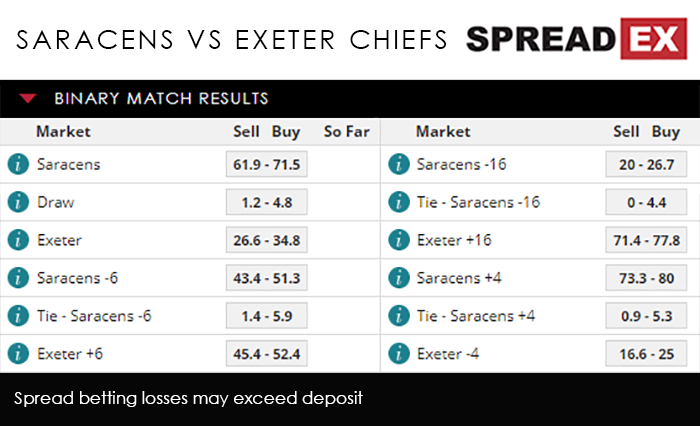Collapse the Binary Match Results section
Viewport: 700px width, 426px height.
(29, 98)
